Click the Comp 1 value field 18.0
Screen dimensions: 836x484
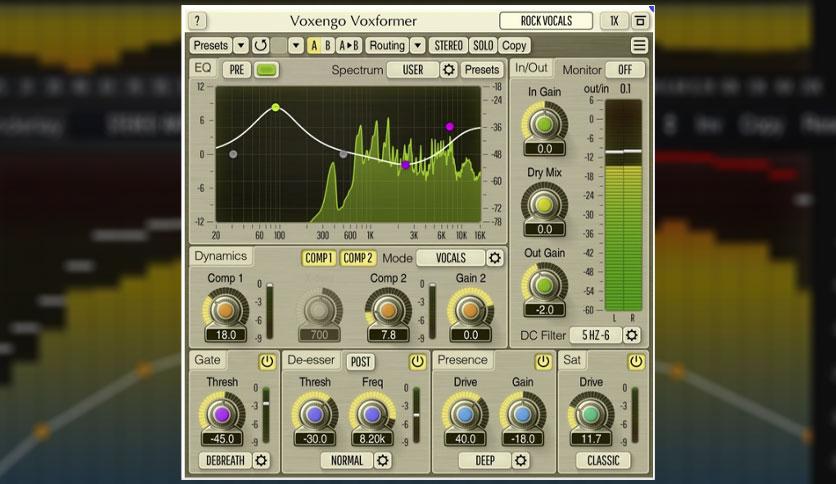(226, 335)
